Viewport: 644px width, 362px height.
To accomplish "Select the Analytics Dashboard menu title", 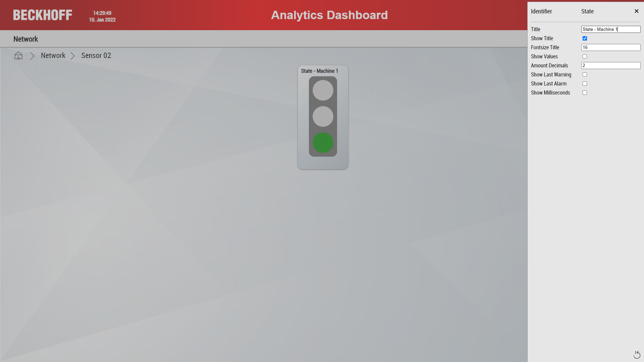I will point(329,15).
